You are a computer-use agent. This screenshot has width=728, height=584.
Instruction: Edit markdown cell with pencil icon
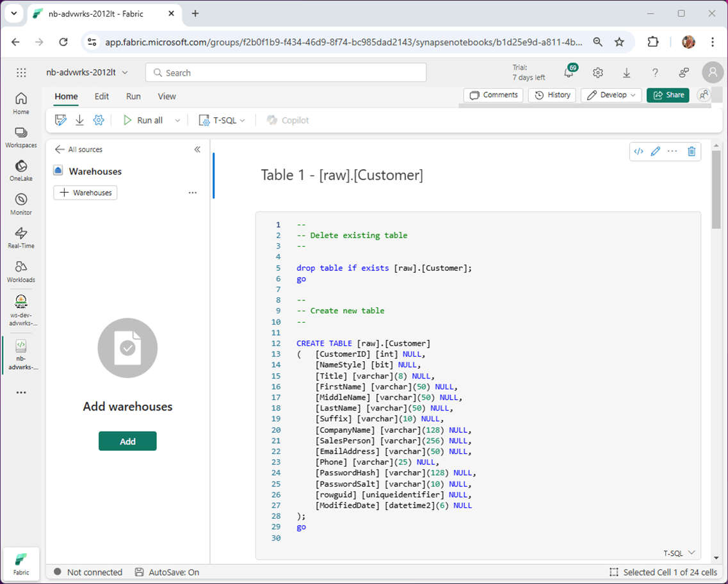(655, 152)
